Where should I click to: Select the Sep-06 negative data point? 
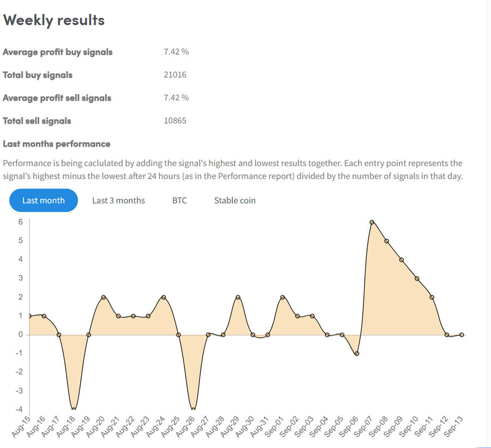pos(357,354)
